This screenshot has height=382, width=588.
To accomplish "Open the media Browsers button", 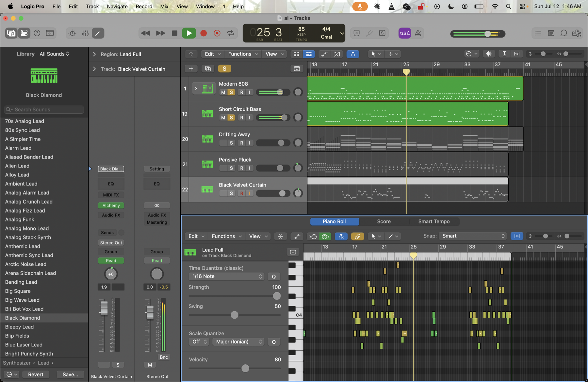I will point(577,33).
